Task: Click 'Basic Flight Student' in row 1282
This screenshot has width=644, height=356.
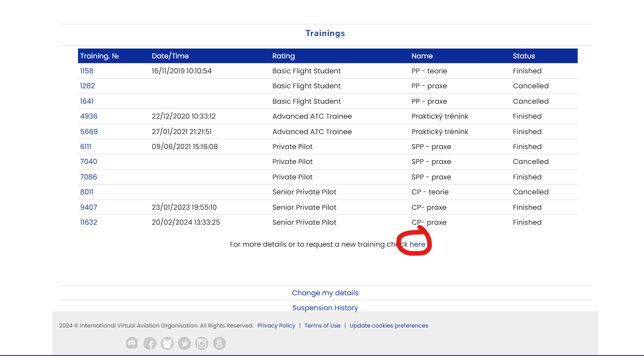Action: tap(306, 86)
